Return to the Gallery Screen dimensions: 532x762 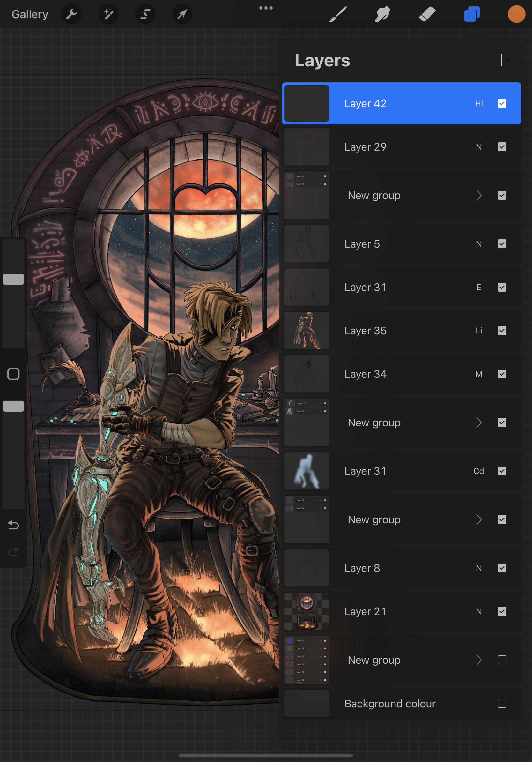click(x=30, y=14)
